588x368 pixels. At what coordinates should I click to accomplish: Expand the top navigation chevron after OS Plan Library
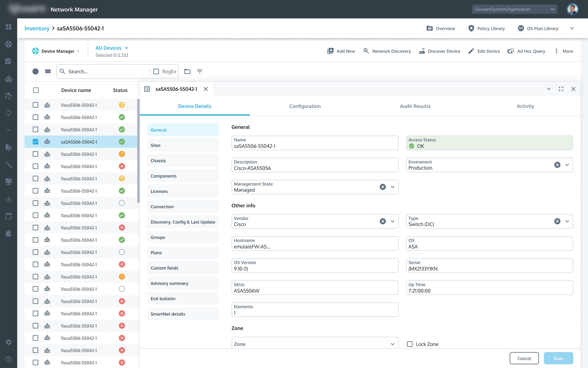tap(572, 29)
